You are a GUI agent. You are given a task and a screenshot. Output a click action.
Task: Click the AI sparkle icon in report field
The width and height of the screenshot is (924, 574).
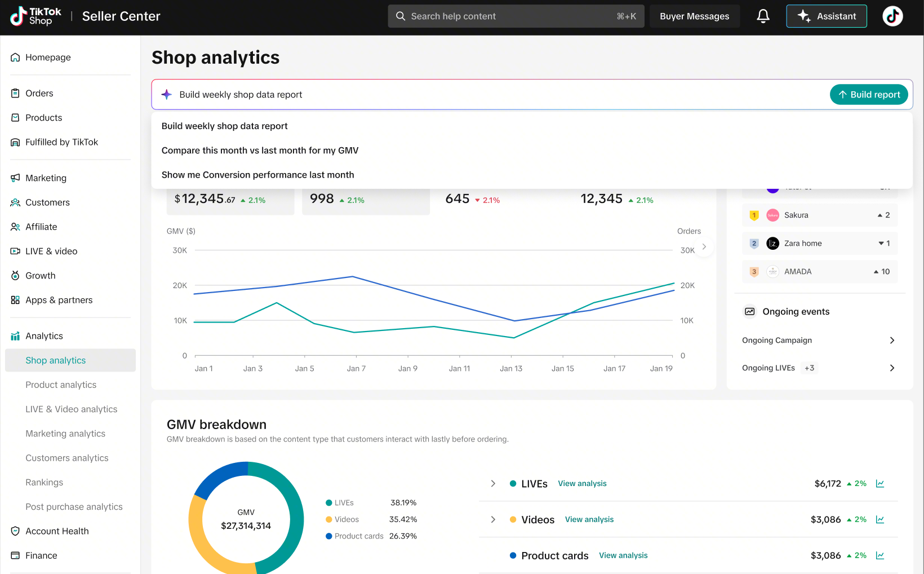pyautogui.click(x=166, y=95)
